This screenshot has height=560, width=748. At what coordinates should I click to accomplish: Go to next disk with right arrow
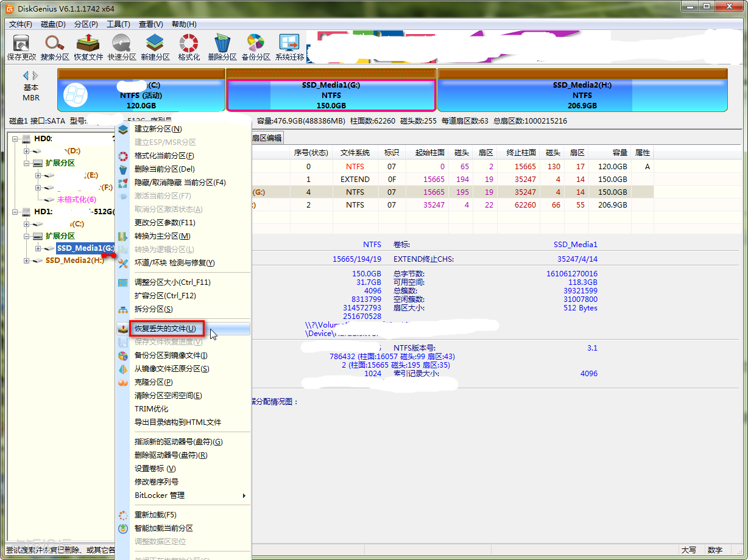[35, 75]
